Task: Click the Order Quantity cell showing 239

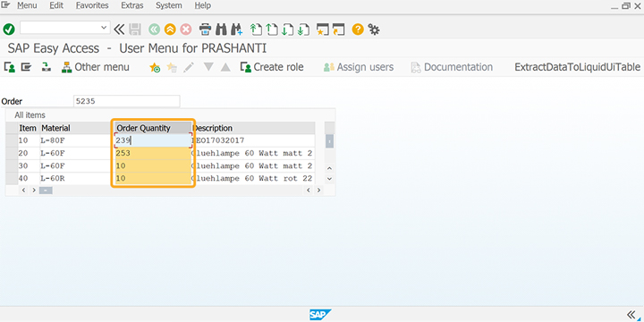Action: pyautogui.click(x=153, y=140)
